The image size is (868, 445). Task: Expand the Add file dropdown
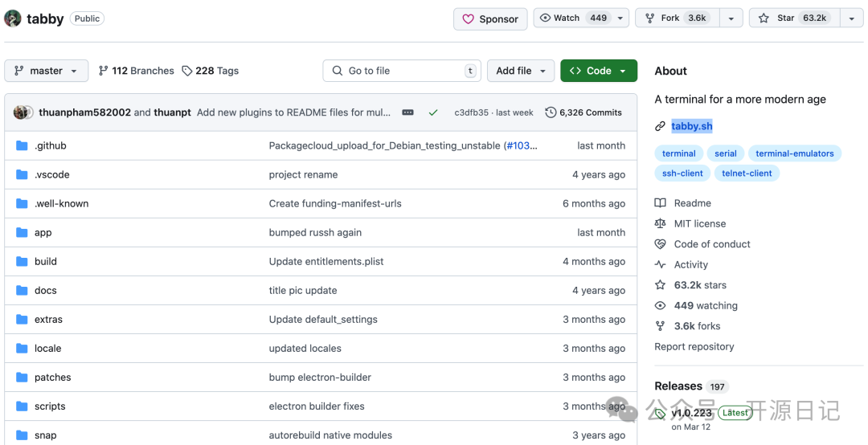click(521, 71)
